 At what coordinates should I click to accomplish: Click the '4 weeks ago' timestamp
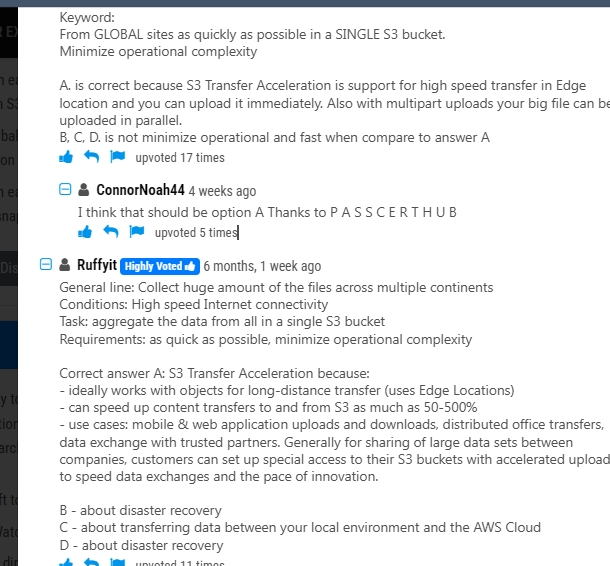223,191
